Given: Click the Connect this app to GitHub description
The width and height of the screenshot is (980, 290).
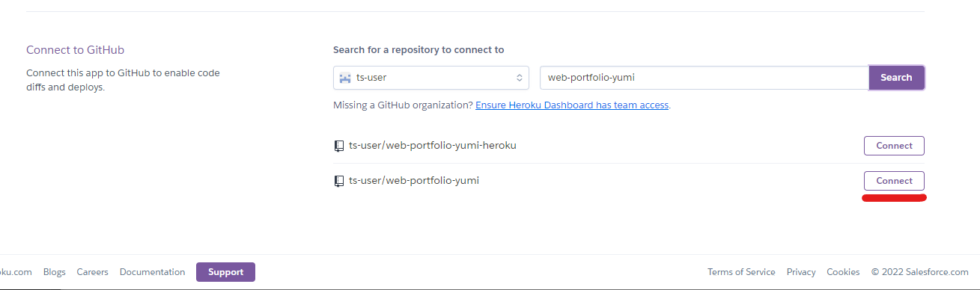Looking at the screenshot, I should 124,80.
